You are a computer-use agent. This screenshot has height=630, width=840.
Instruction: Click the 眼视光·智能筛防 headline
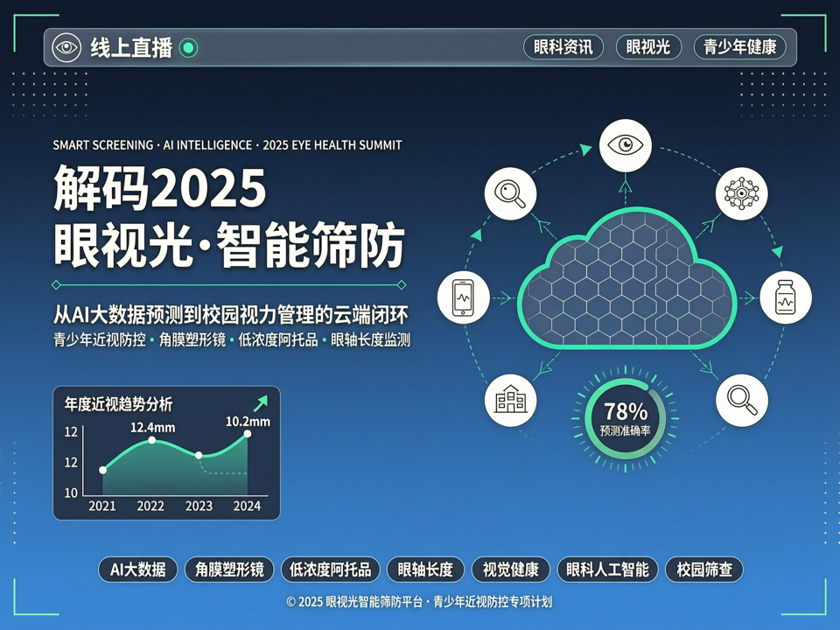pos(229,244)
